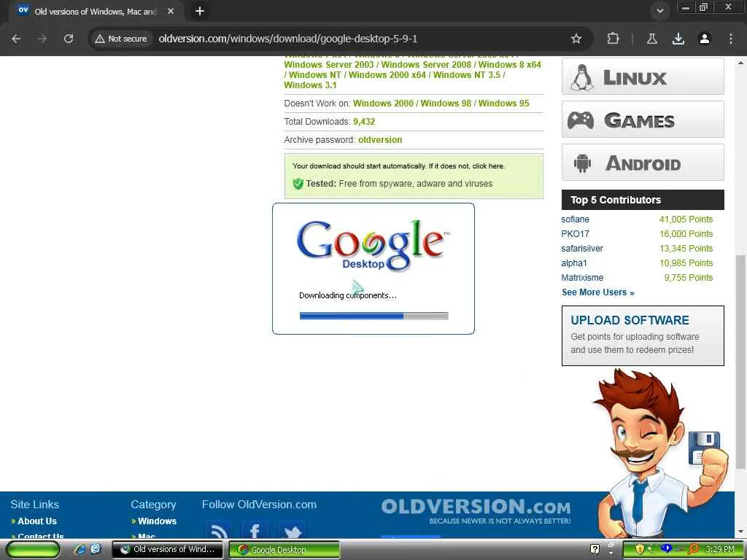
Task: Click the second quick launch icon
Action: coord(96,550)
